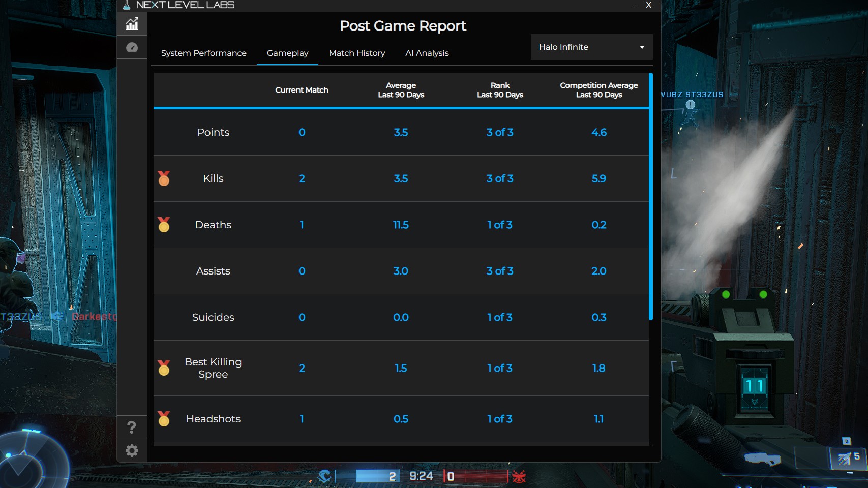
Task: Switch to the System Performance tab
Action: [x=203, y=53]
